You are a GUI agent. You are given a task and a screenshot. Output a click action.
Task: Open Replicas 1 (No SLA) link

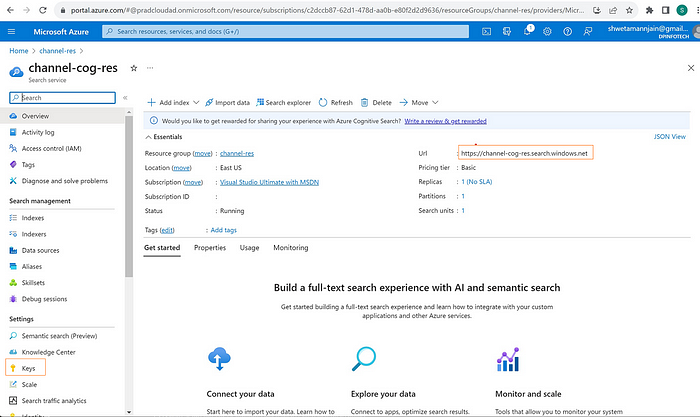coord(477,182)
